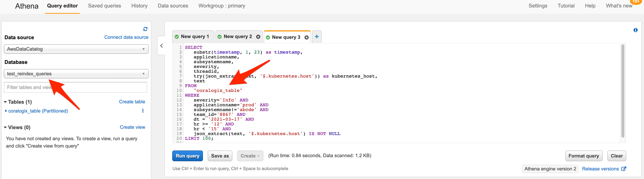The image size is (644, 179).
Task: Switch to the Query editor tab
Action: coord(62,6)
